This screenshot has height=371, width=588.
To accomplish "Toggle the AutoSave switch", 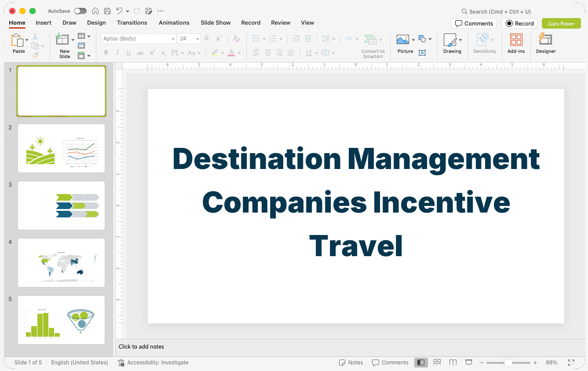I will 80,11.
